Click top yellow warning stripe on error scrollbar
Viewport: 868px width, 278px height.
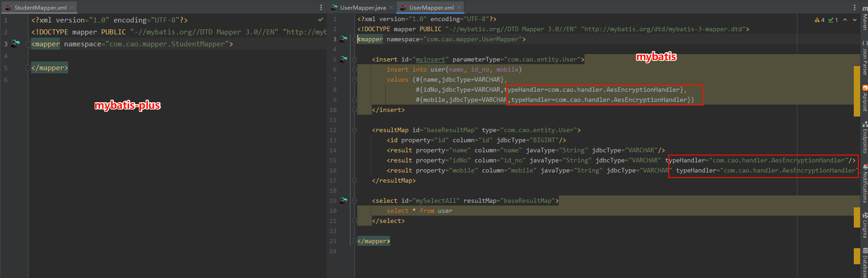point(857,91)
